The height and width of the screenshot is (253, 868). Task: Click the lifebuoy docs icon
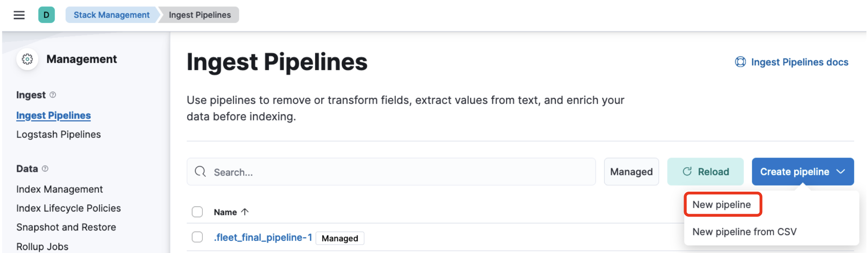click(740, 62)
